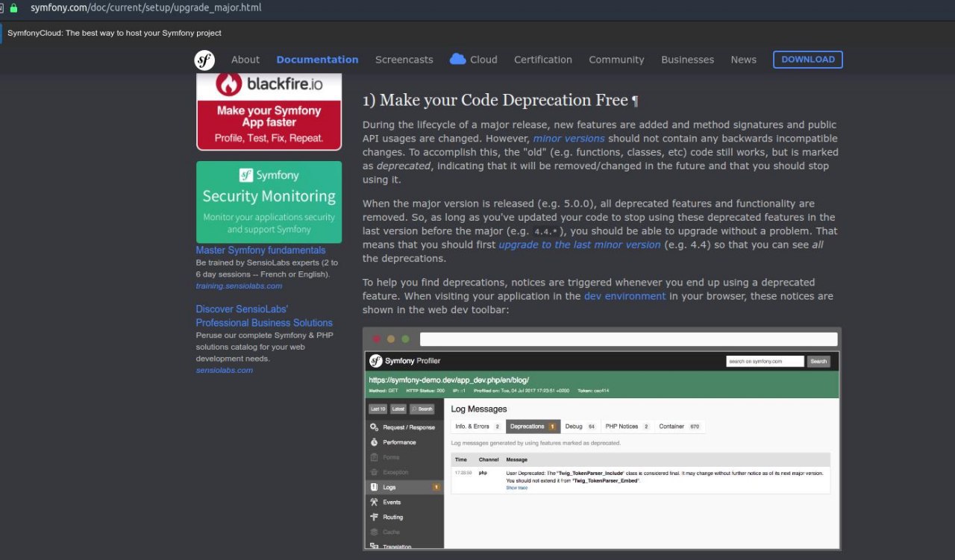Image resolution: width=955 pixels, height=560 pixels.
Task: Click the Show trace link in log message
Action: pyautogui.click(x=516, y=488)
